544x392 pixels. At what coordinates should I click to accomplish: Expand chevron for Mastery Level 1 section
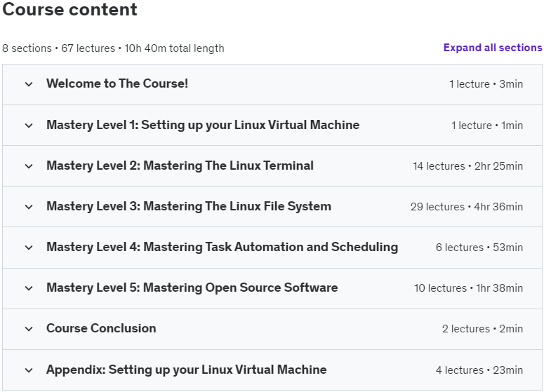pos(29,126)
